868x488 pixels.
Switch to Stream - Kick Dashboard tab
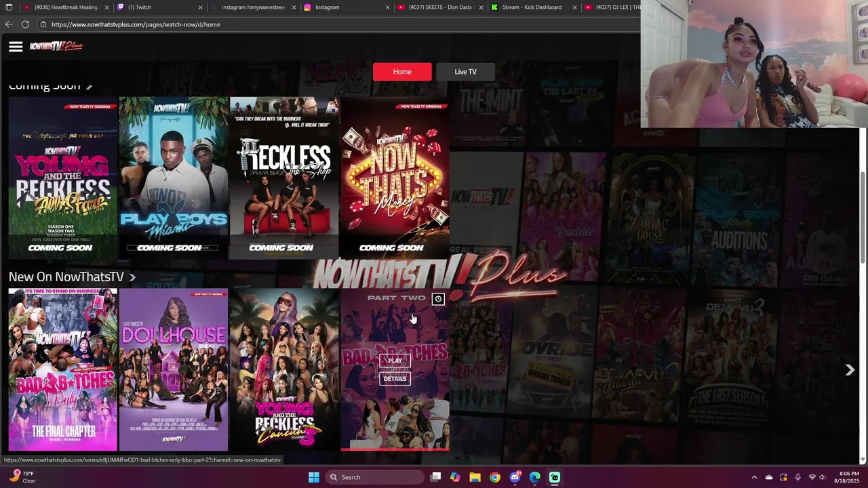pos(533,7)
